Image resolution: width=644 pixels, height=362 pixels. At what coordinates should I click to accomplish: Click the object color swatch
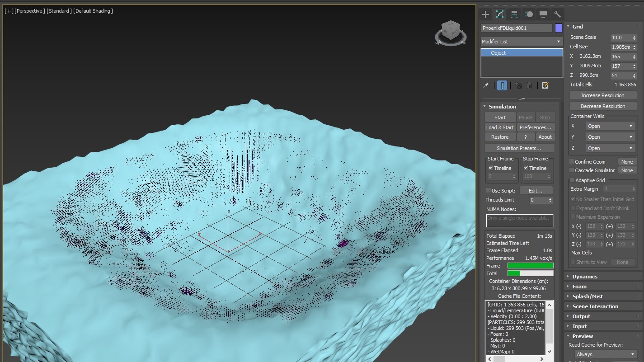pyautogui.click(x=559, y=28)
